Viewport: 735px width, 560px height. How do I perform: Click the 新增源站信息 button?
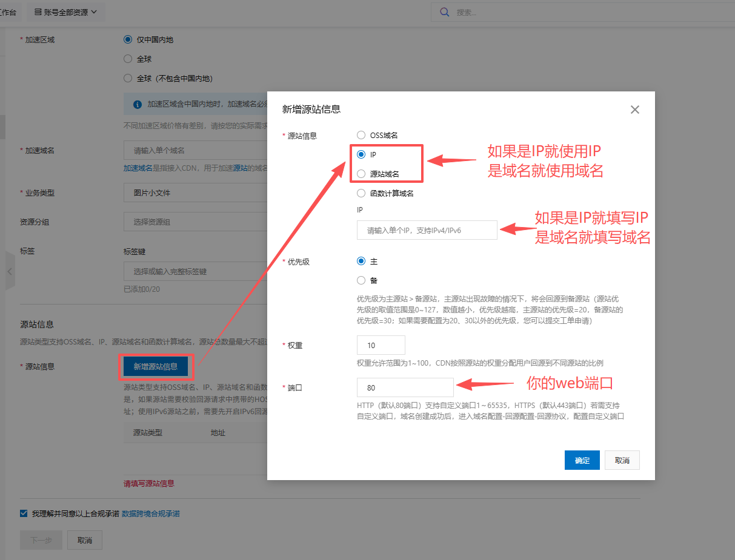[156, 366]
